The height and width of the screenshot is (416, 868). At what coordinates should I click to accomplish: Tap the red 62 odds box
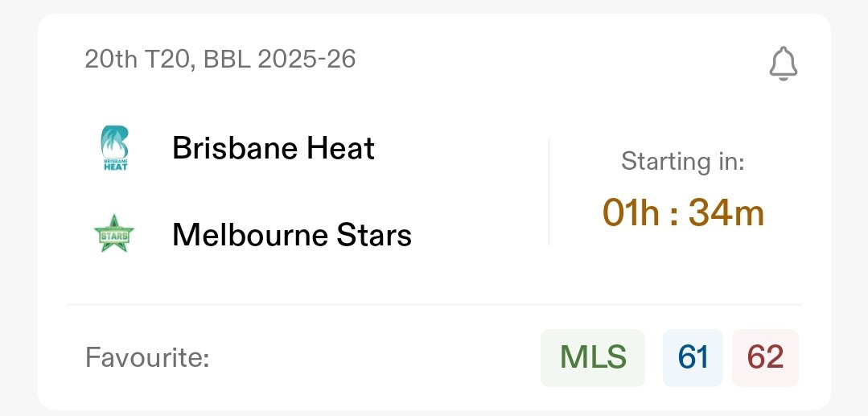point(765,358)
